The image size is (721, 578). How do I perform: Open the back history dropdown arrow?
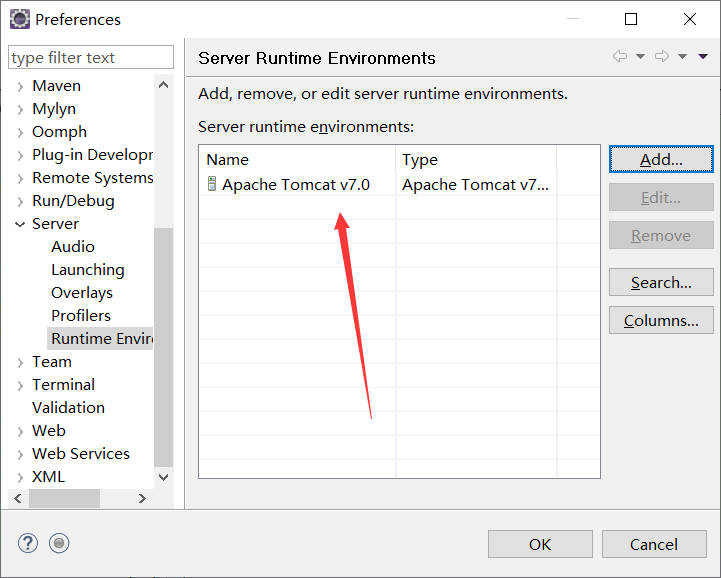pos(640,57)
